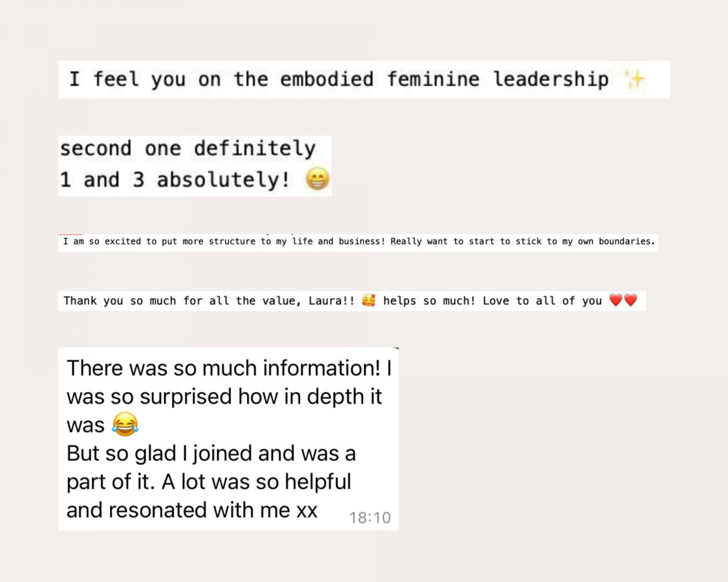Viewport: 728px width, 582px height.
Task: Click "Love to all of you" text
Action: pos(542,301)
